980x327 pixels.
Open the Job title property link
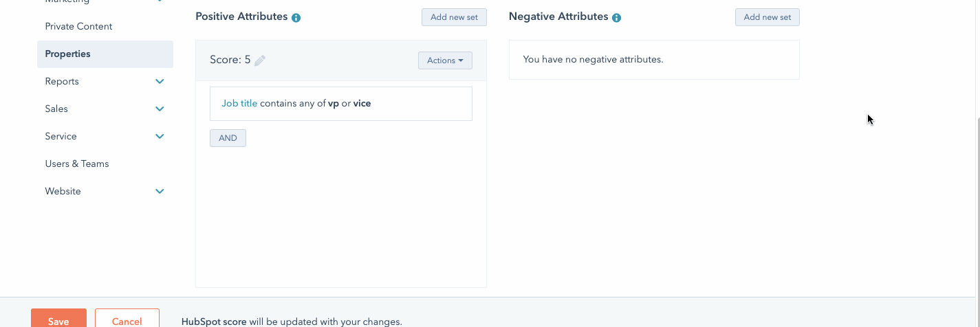[x=239, y=104]
